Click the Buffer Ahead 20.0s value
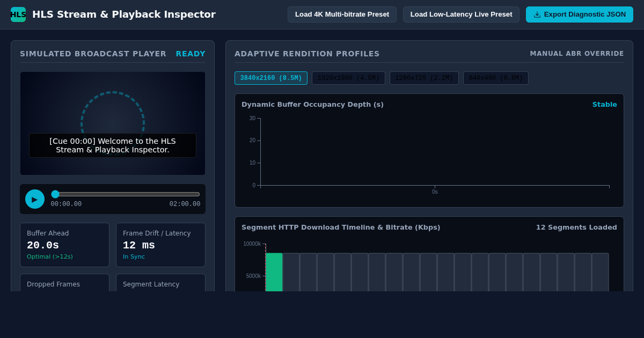This screenshot has width=644, height=338. [x=43, y=245]
